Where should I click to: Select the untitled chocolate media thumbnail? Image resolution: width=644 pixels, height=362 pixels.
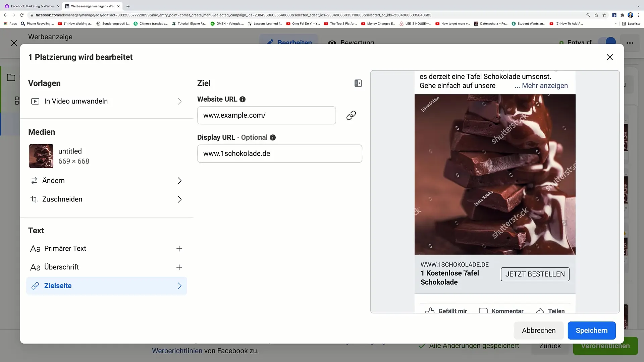coord(41,156)
